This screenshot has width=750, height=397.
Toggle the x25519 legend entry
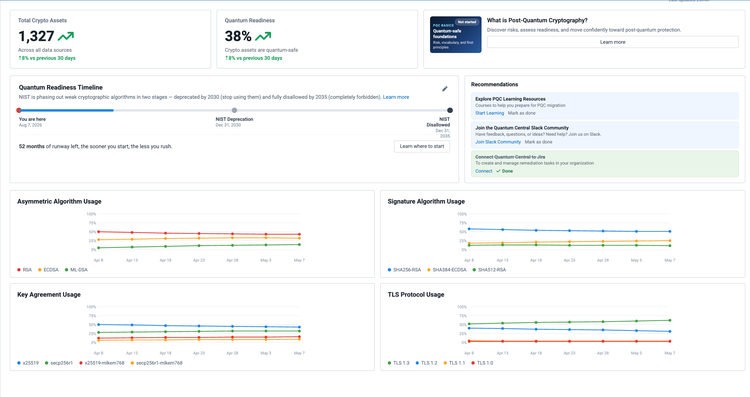28,363
